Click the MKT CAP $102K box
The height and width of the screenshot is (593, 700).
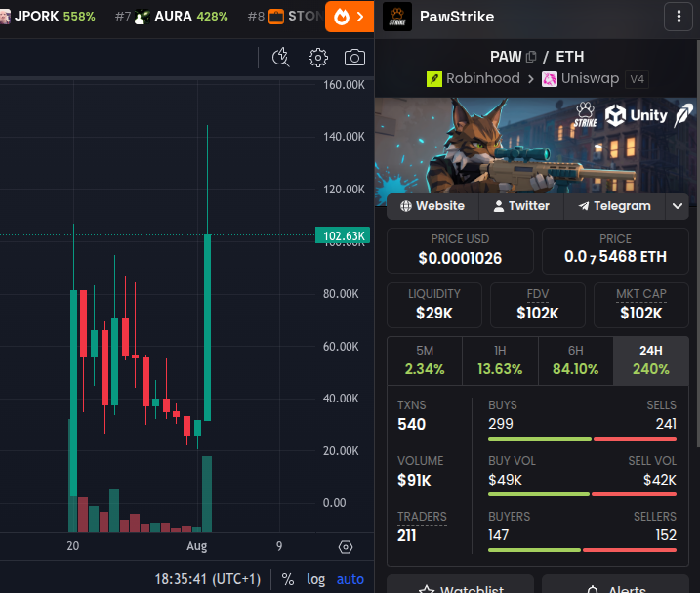(x=641, y=305)
